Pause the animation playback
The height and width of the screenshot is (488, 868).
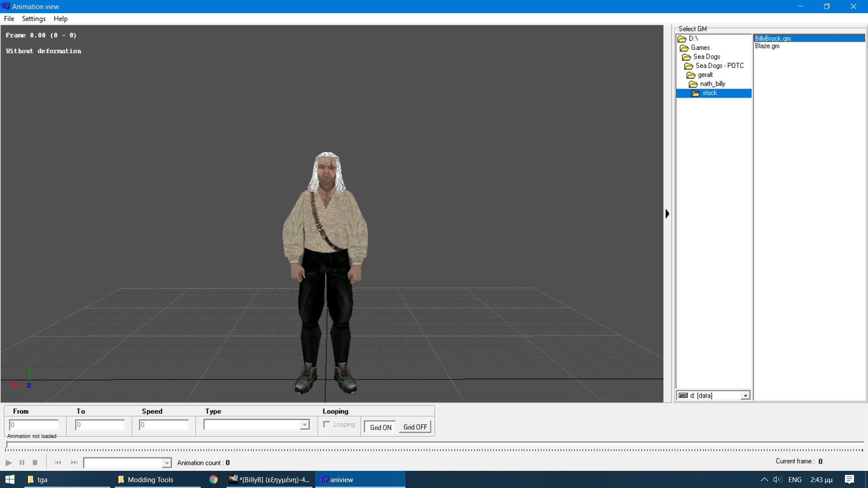point(22,463)
